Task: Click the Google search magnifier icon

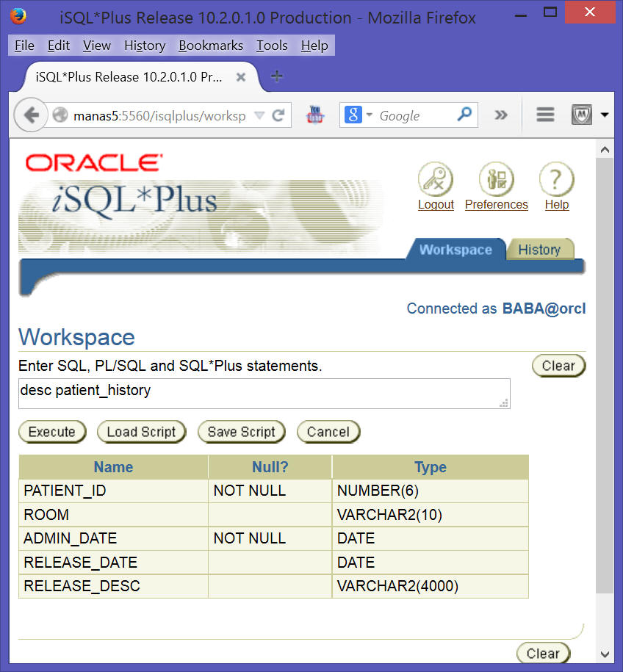Action: coord(464,115)
